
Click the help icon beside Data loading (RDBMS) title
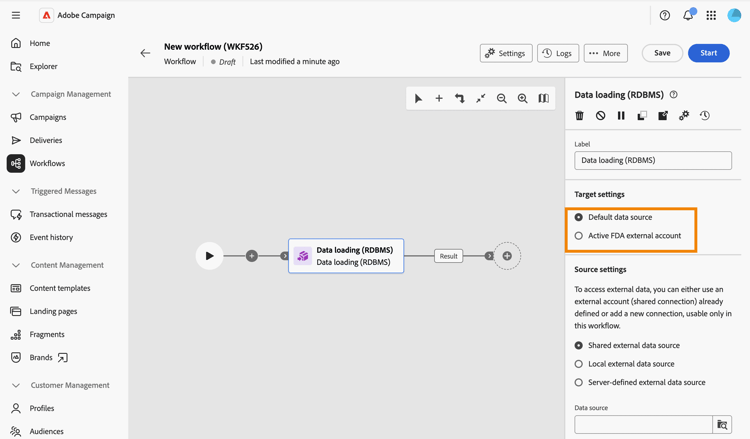click(x=673, y=95)
